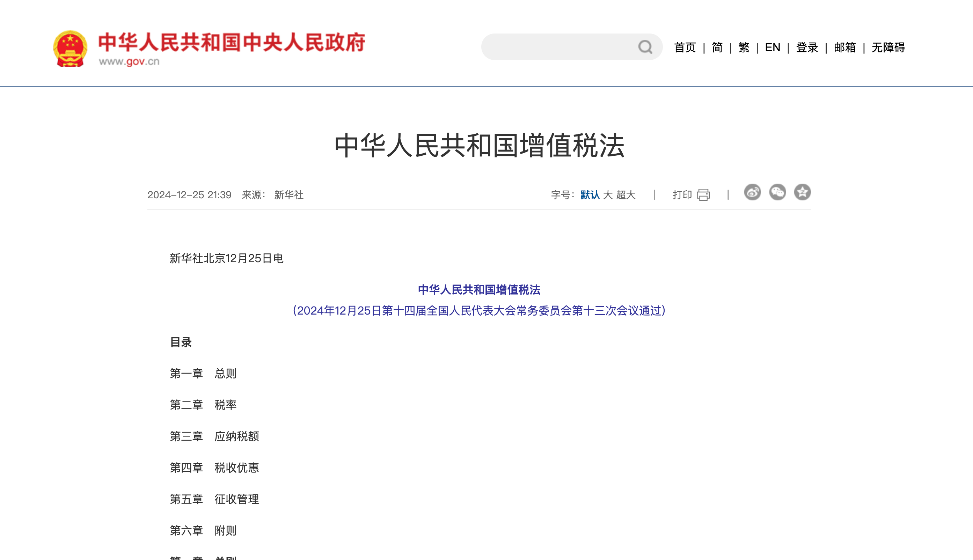Viewport: 973px width, 560px height.
Task: Open the 首页 home menu item
Action: [x=685, y=47]
